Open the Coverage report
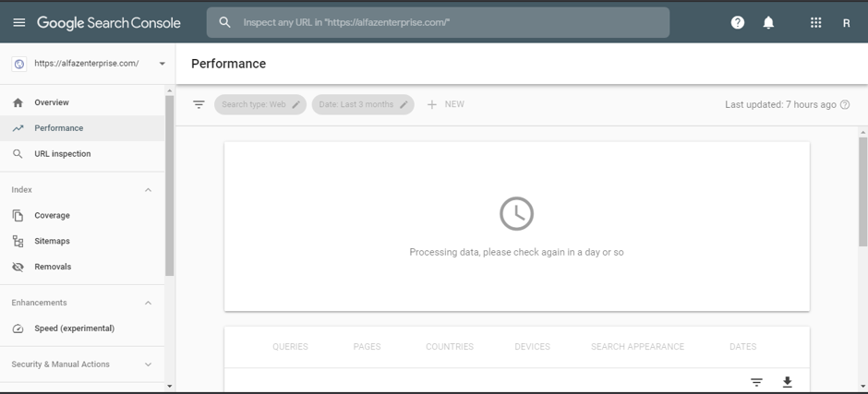Screen dimensions: 868x394 click(x=82, y=215)
